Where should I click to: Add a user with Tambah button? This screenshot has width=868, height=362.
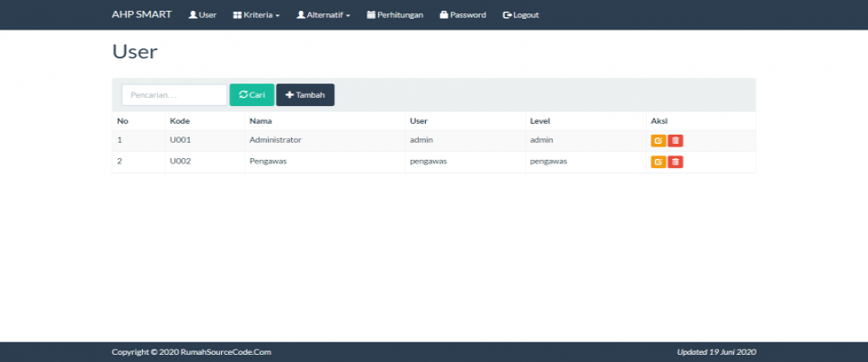pos(305,94)
